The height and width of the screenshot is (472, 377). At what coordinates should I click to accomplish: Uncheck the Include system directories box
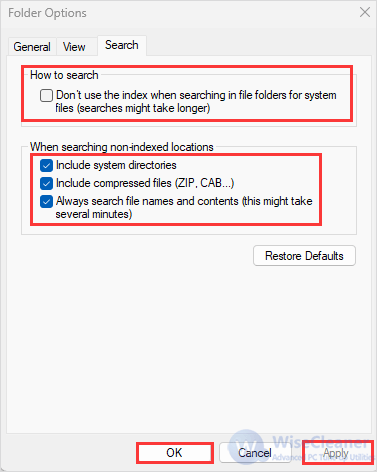point(46,165)
